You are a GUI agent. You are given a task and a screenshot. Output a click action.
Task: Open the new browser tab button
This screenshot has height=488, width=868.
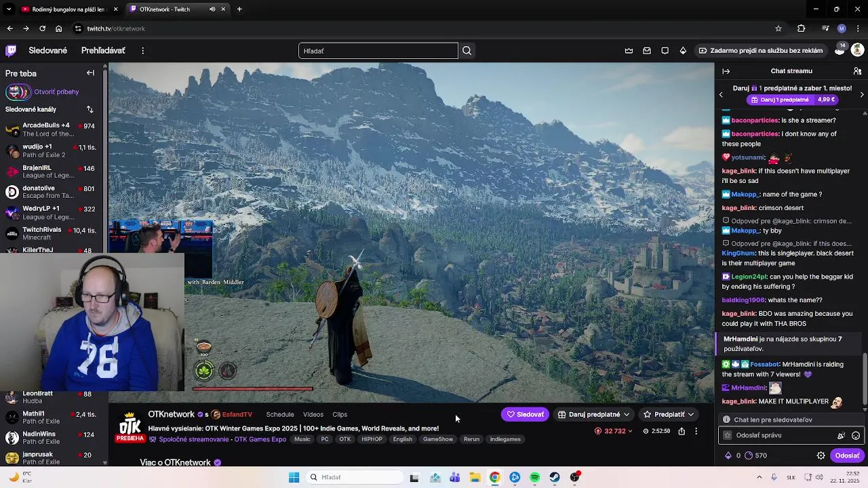[239, 9]
